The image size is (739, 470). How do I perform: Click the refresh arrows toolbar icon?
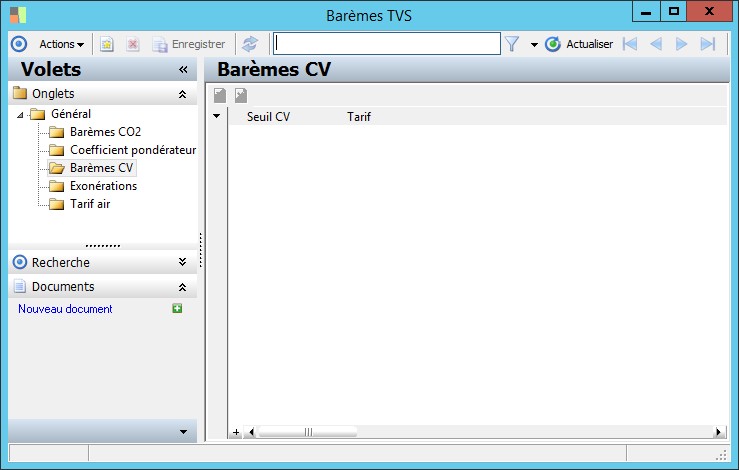tap(250, 44)
